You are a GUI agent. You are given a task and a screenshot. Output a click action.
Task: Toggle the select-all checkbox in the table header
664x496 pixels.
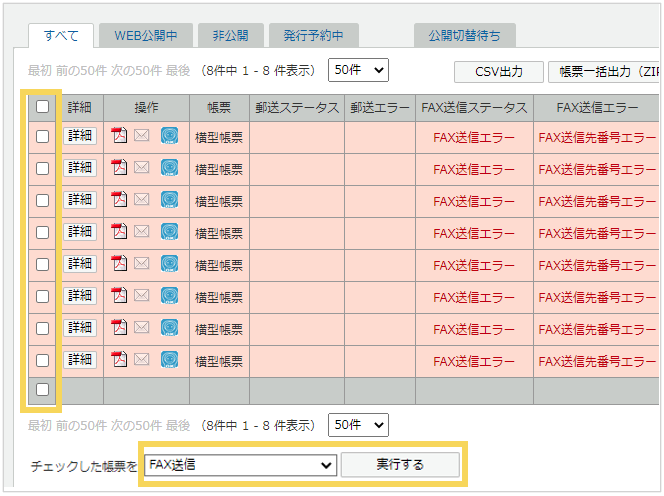click(x=42, y=106)
